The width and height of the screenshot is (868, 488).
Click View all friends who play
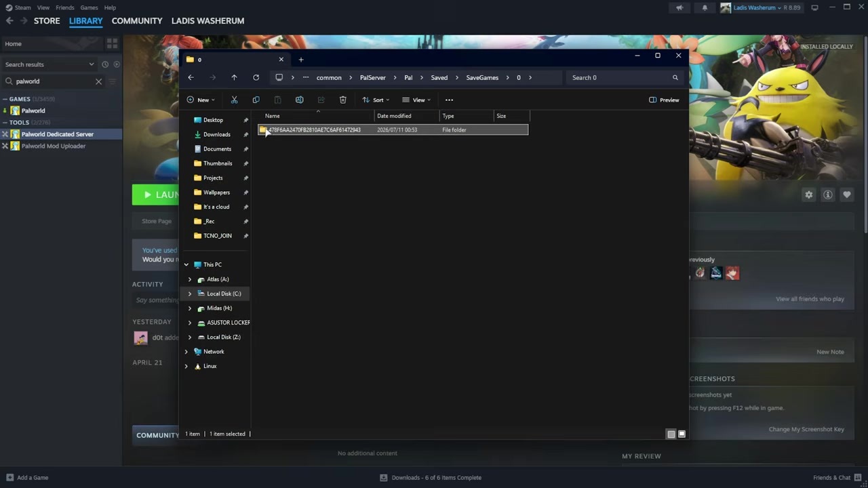tap(810, 299)
